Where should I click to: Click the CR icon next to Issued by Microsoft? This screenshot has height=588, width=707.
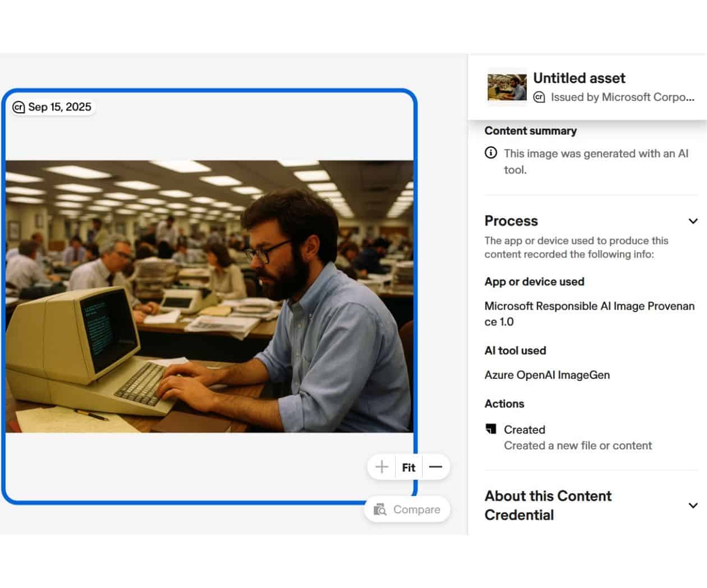pos(539,97)
